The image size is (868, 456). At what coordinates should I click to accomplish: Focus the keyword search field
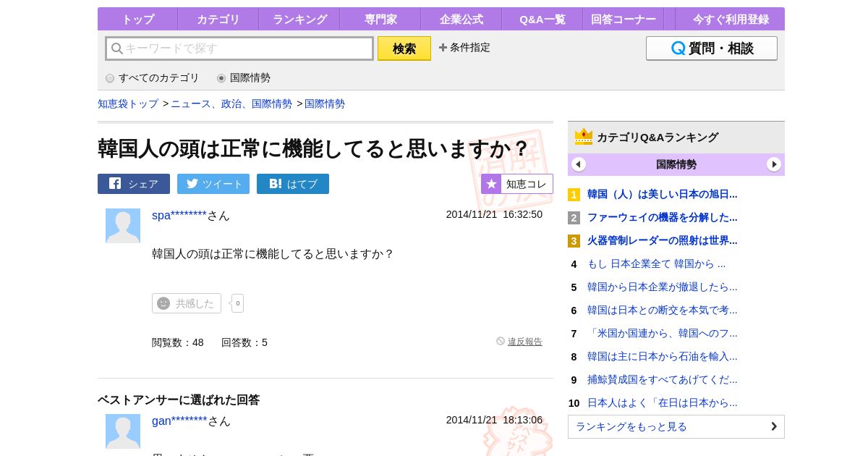239,48
